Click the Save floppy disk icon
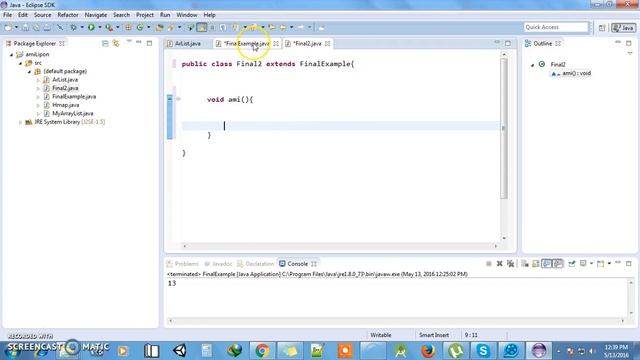Viewport: 640px width, 360px height. point(25,27)
